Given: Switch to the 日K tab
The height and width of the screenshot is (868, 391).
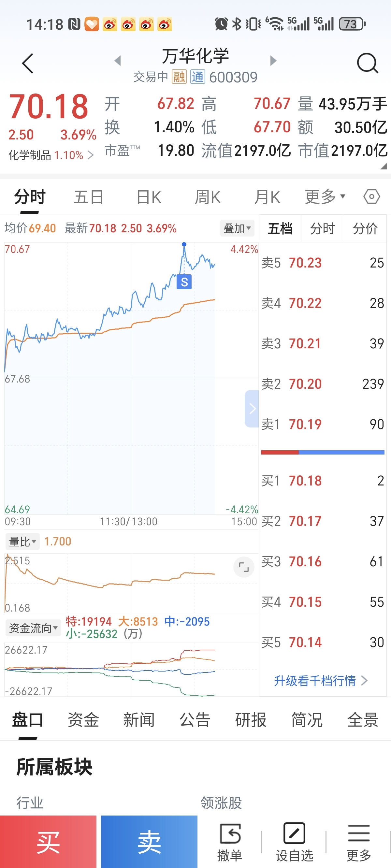Looking at the screenshot, I should click(149, 197).
